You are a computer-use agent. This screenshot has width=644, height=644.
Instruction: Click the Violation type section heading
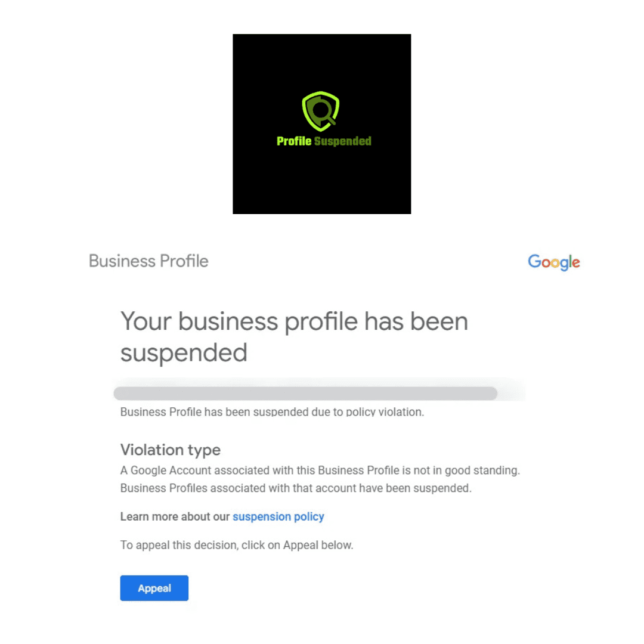click(170, 450)
